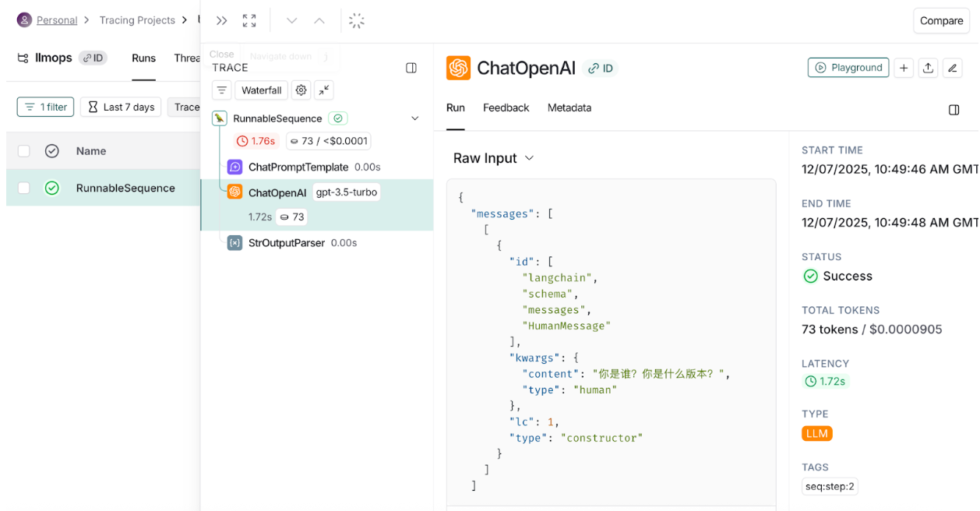Viewport: 980px width, 511px height.
Task: Click the fullscreen expand icon
Action: pyautogui.click(x=249, y=21)
